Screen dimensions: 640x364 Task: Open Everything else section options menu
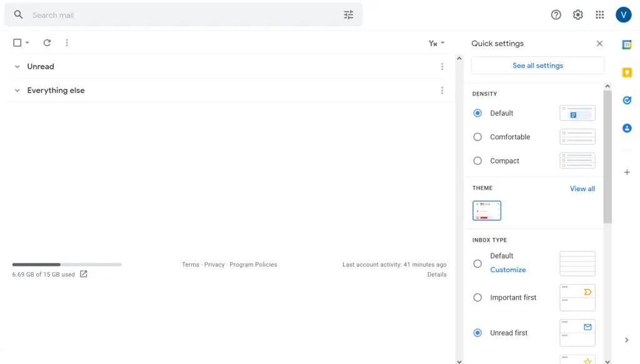coord(442,91)
